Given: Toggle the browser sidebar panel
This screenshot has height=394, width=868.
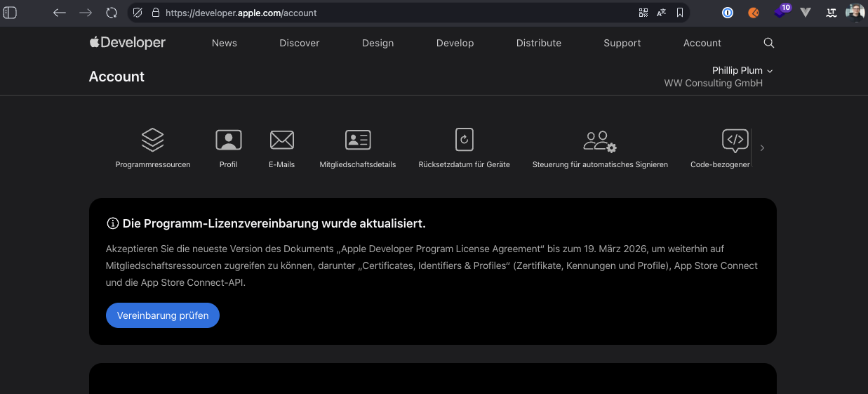Looking at the screenshot, I should [x=11, y=13].
